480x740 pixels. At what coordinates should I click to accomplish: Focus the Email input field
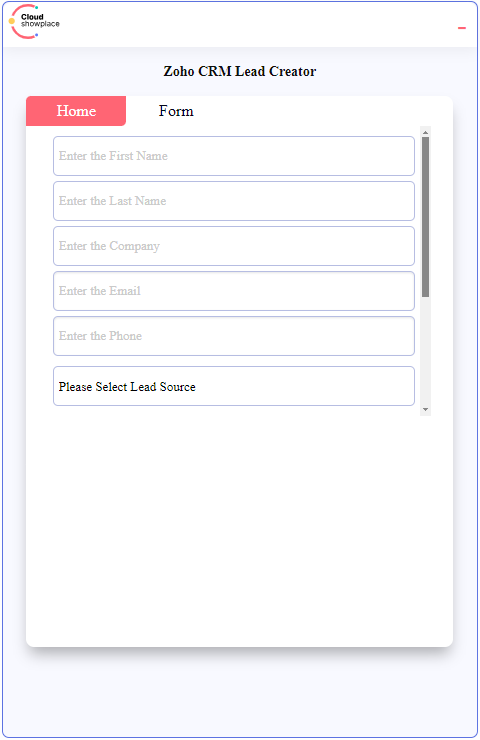234,291
